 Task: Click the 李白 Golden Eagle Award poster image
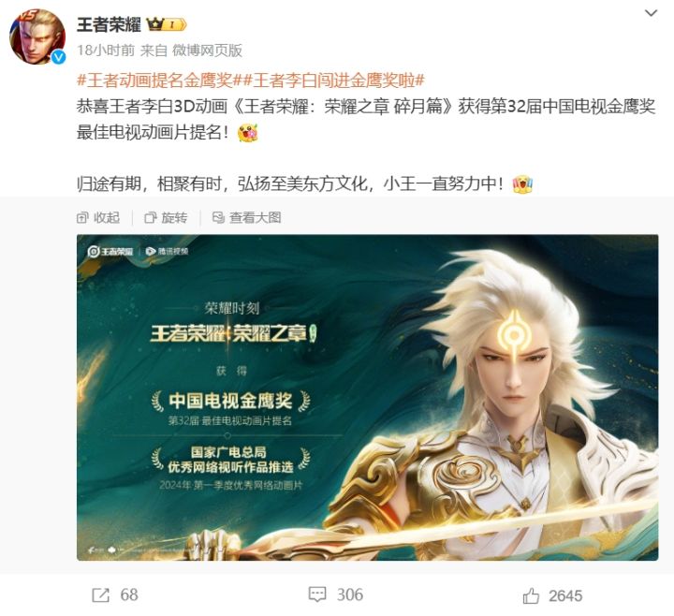tap(368, 397)
